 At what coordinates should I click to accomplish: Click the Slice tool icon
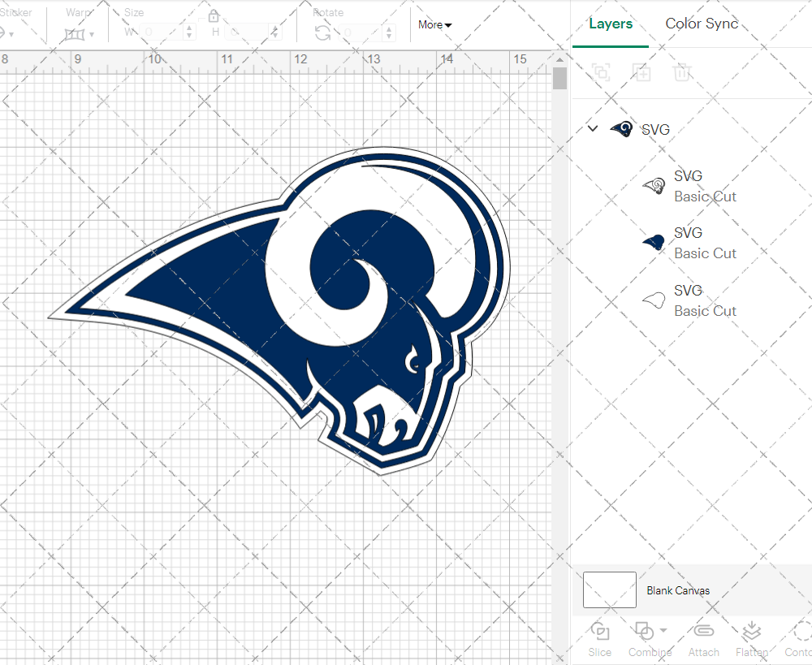click(600, 632)
